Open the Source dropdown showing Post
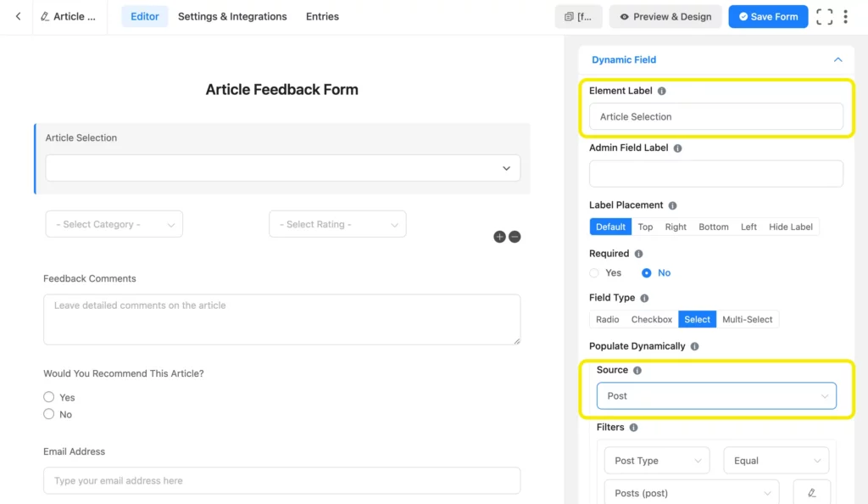 tap(716, 395)
